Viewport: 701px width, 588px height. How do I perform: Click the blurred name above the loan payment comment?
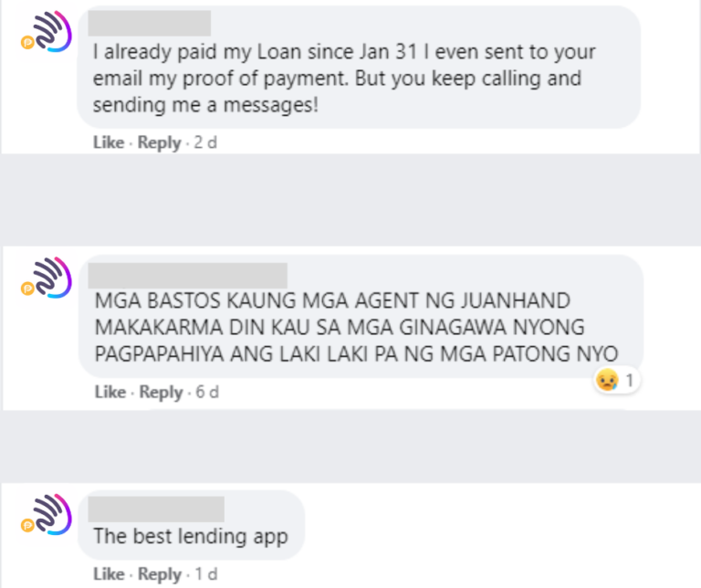pyautogui.click(x=150, y=23)
